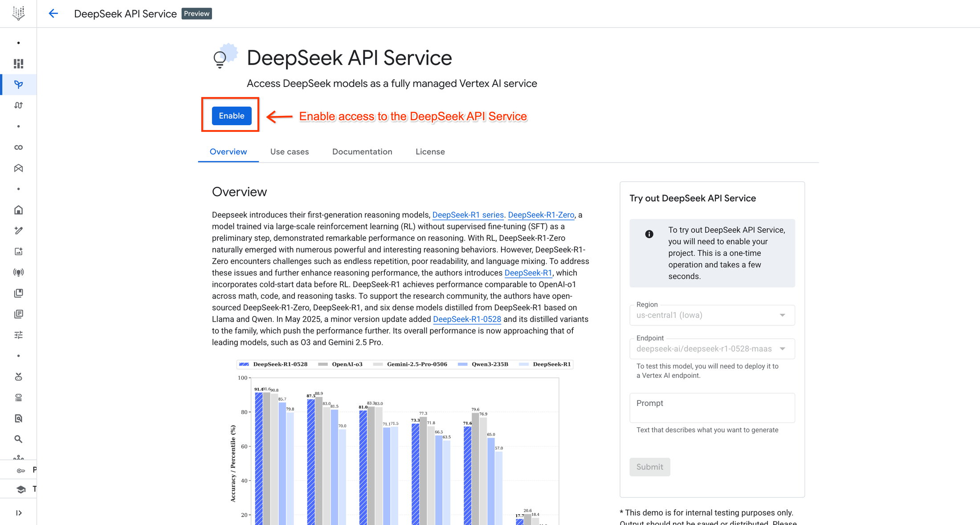Click the graduation cap sidebar icon
Screen dimensions: 980x525
[20, 489]
